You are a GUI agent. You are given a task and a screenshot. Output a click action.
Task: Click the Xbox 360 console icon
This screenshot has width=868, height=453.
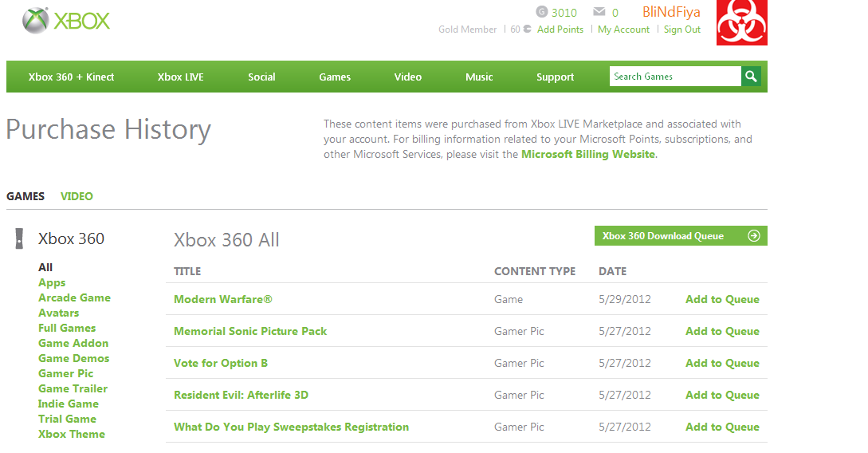(x=19, y=238)
